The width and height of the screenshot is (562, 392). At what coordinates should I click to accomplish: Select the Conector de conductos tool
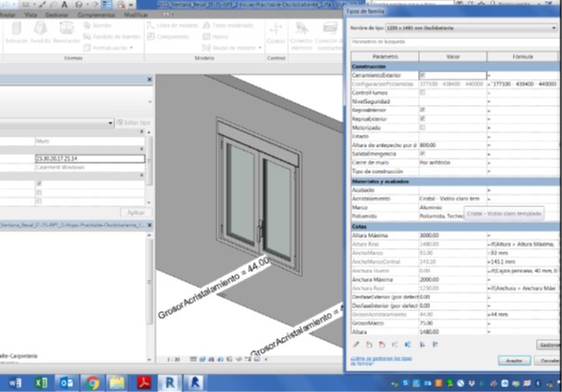pos(328,36)
